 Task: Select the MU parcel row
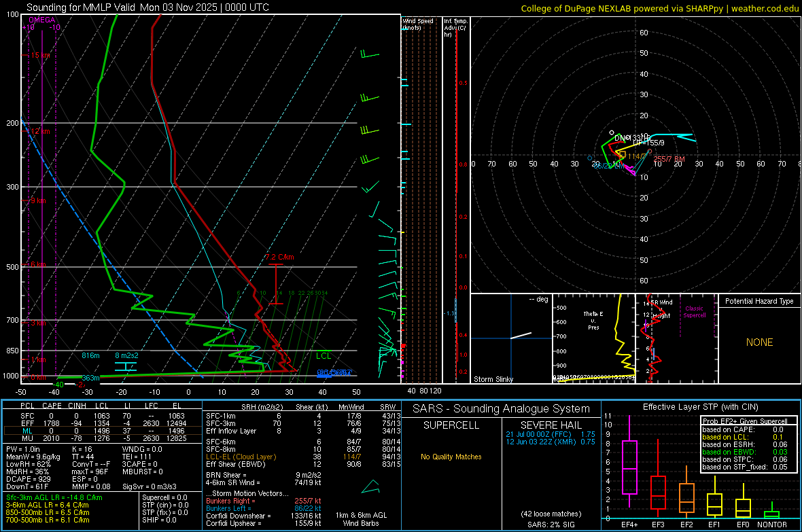tap(102, 438)
